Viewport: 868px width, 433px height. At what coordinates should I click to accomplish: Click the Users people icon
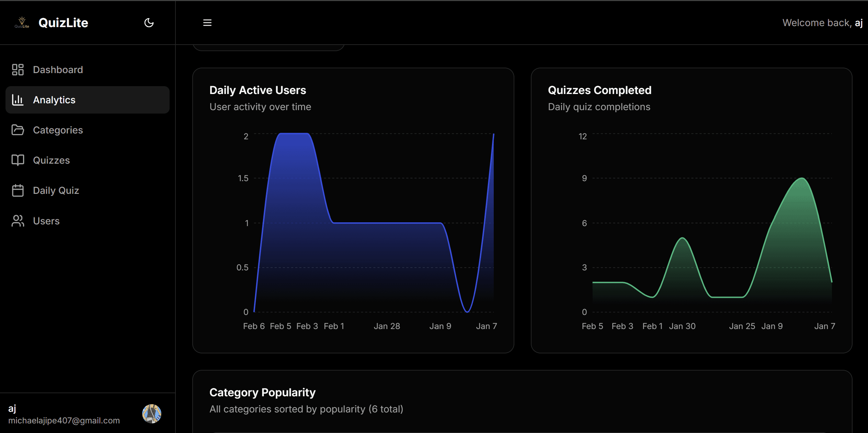click(x=18, y=221)
